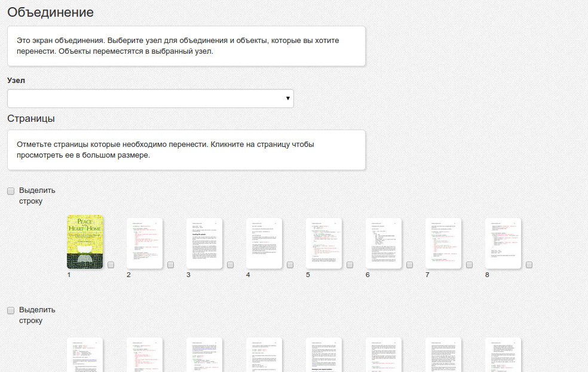Check 'Выделить строку' for the second page row

coord(11,310)
